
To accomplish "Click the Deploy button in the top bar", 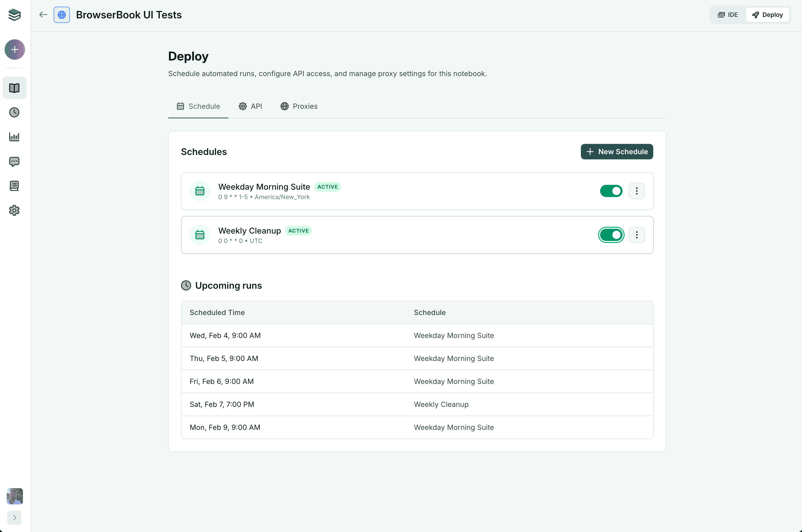I will [x=768, y=15].
